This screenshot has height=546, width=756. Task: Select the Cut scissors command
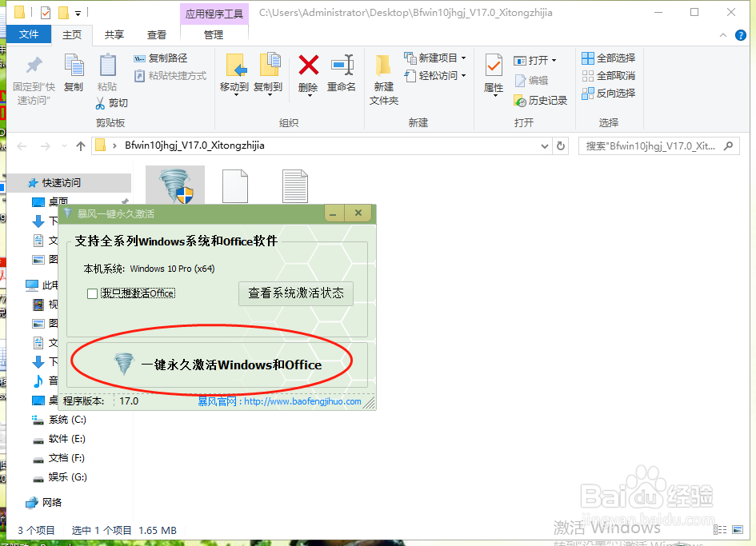[x=112, y=102]
